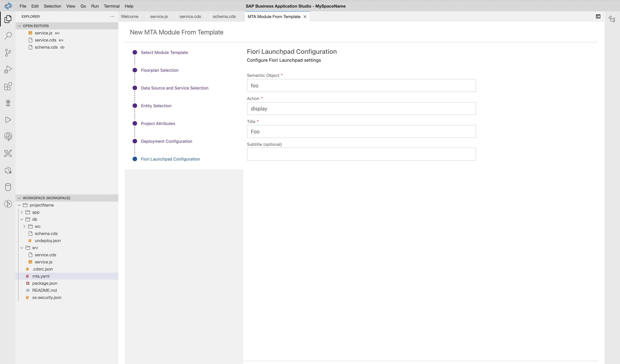Open the Extensions view icon
620x364 pixels.
8,86
